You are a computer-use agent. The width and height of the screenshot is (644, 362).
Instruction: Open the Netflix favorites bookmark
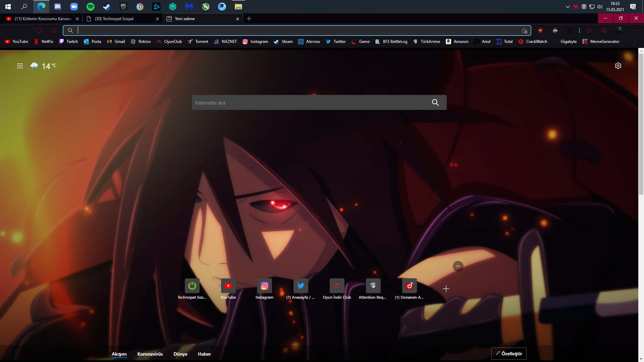[44, 42]
